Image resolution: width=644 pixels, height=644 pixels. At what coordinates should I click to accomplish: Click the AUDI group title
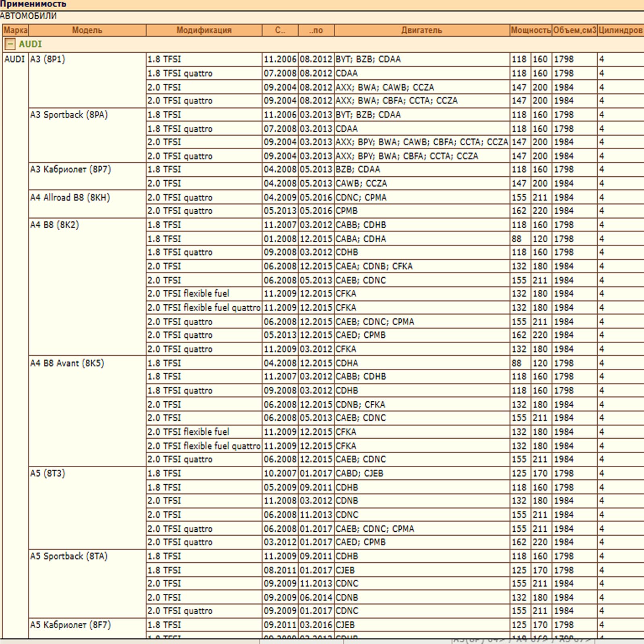pyautogui.click(x=30, y=44)
